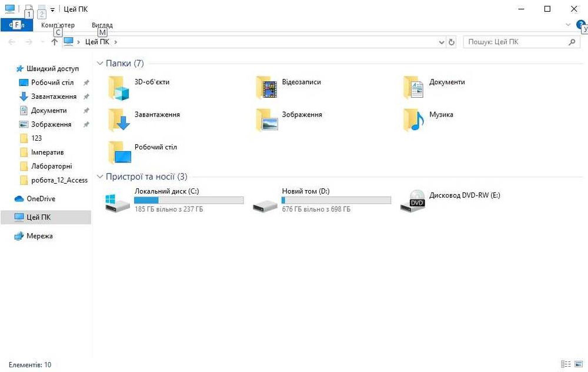Open the 3D-об'єкти folder icon
Screen dimensions: 588x372
(x=119, y=88)
